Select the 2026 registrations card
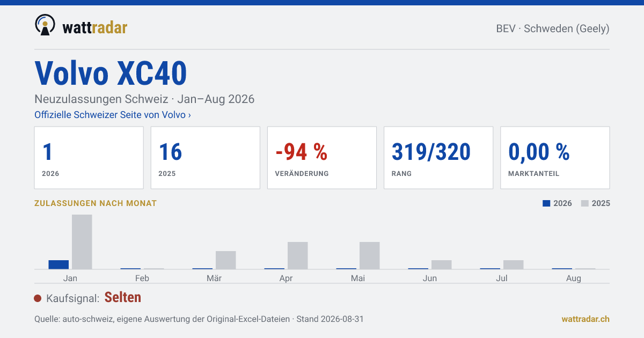 [x=89, y=158]
